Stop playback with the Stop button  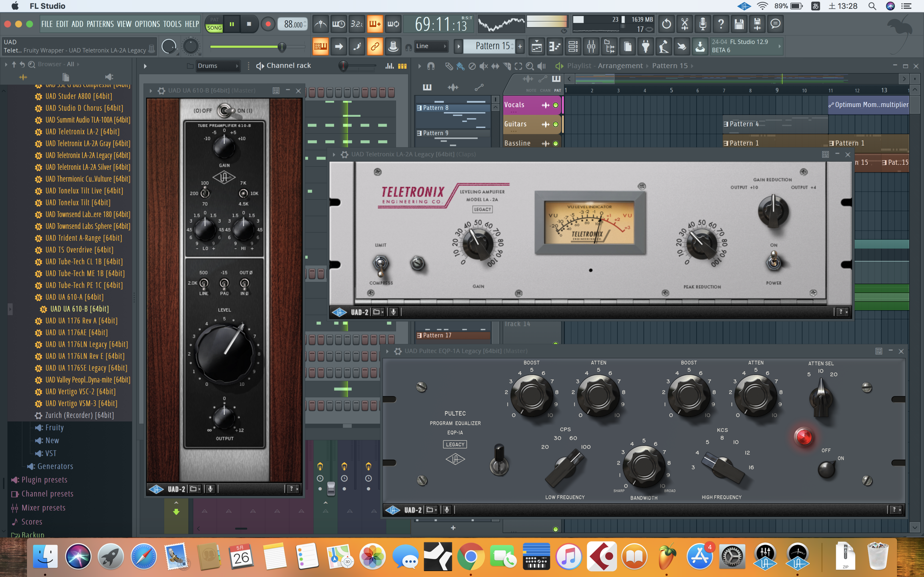[x=249, y=24]
